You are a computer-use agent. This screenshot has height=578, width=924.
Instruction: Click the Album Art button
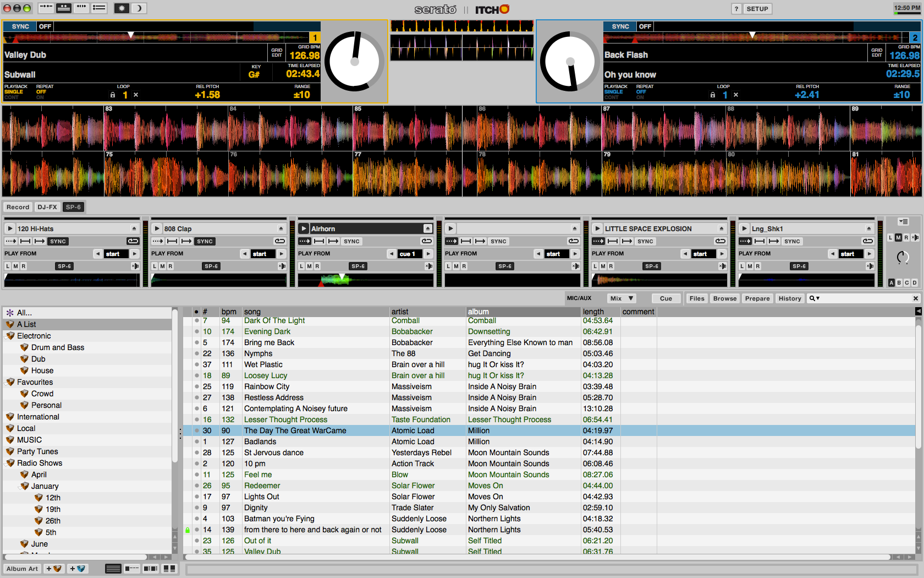click(22, 569)
